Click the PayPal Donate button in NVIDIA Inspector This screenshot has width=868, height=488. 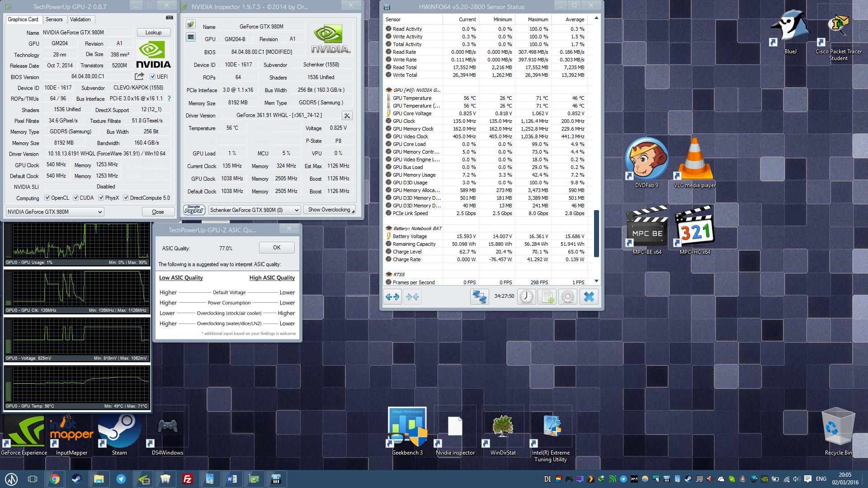pyautogui.click(x=194, y=210)
